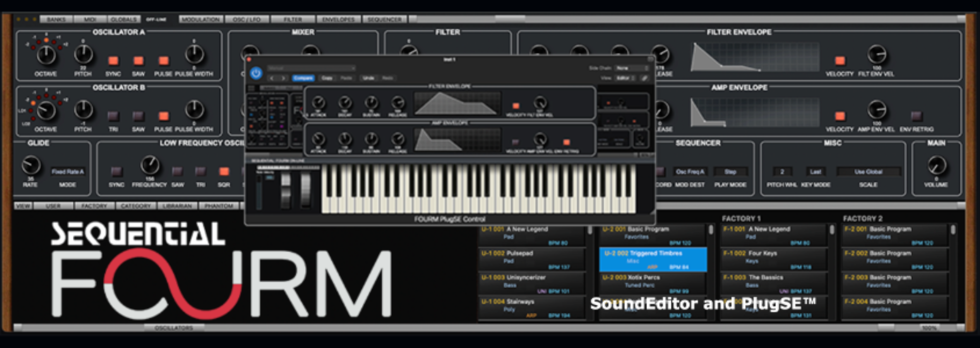Click the Category button
Screen dimensions: 980x348
click(x=136, y=206)
